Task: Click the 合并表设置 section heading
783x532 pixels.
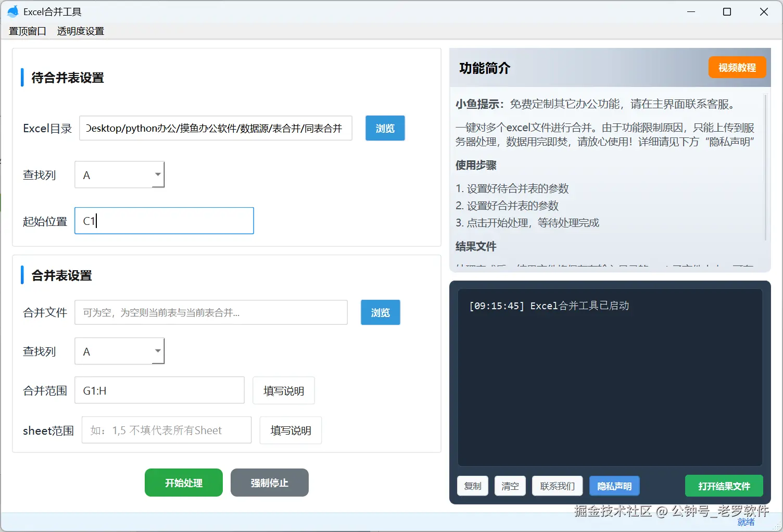Action: (x=61, y=275)
